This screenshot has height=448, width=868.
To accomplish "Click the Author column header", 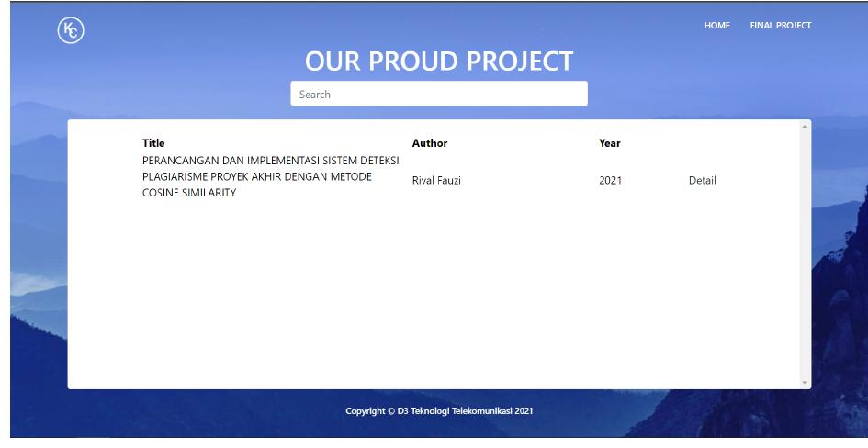I will [430, 142].
